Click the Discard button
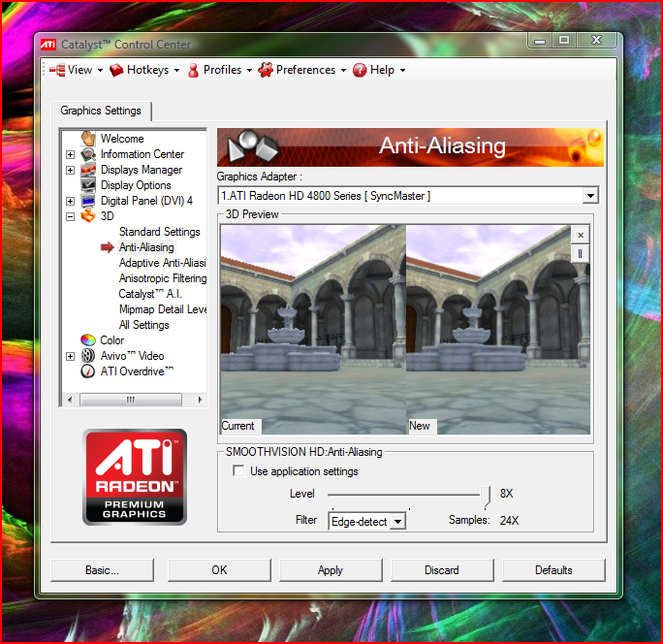The height and width of the screenshot is (644, 663). [442, 570]
